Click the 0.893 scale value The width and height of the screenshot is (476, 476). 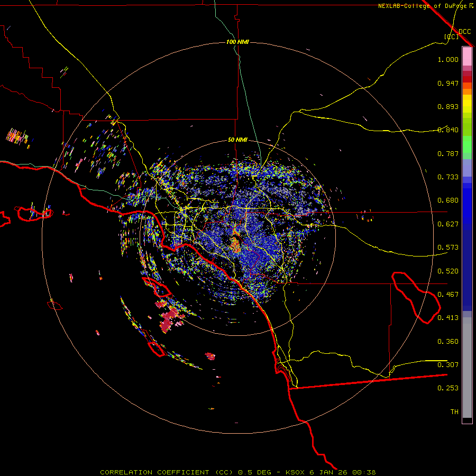tap(448, 106)
